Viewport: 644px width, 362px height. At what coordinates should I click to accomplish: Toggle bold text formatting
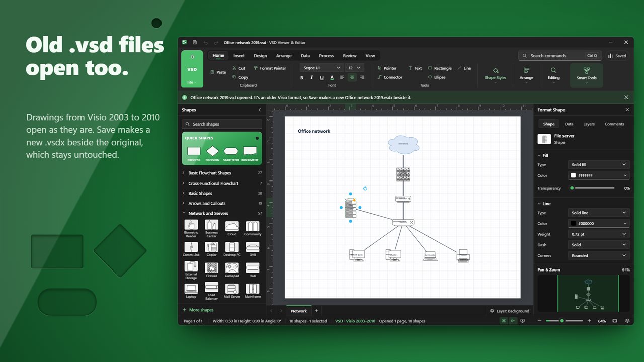(x=302, y=77)
